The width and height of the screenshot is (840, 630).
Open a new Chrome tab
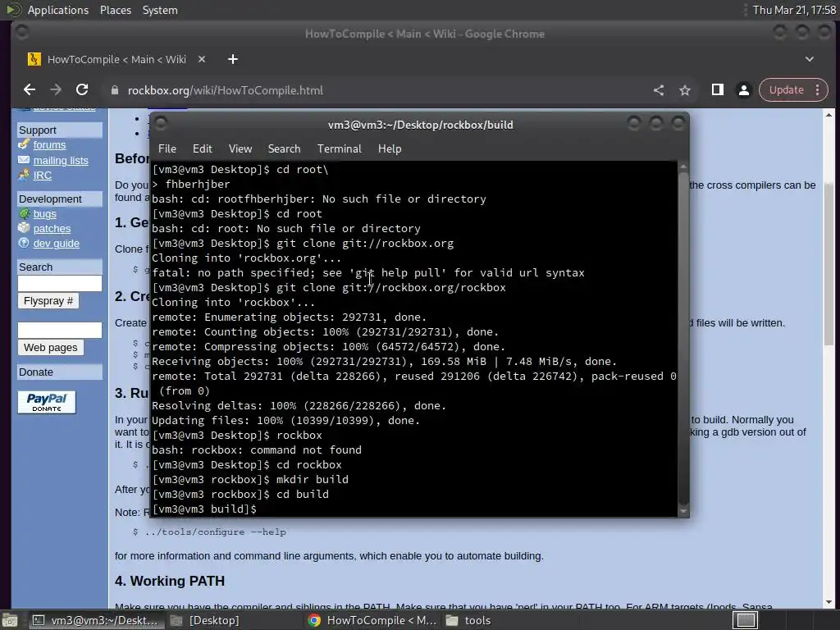point(232,59)
